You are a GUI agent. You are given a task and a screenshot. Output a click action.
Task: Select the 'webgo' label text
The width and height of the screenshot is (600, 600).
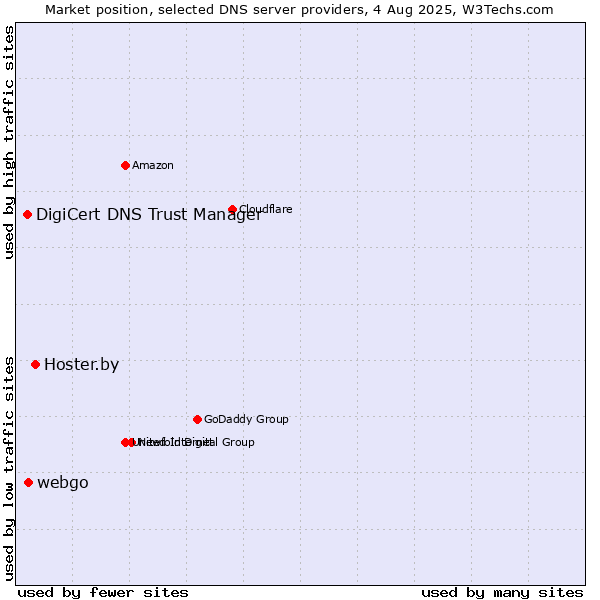[63, 483]
